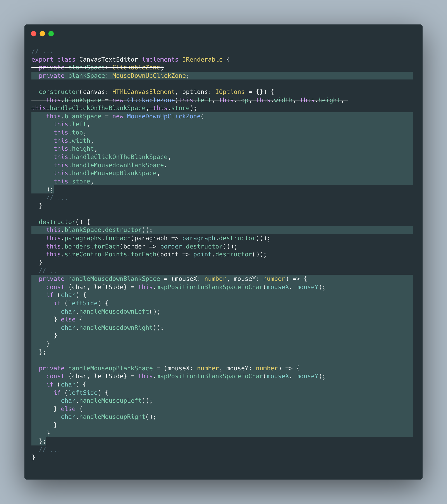Click the char.handleMouseupRight() call
This screenshot has height=504, width=447.
coord(108,417)
